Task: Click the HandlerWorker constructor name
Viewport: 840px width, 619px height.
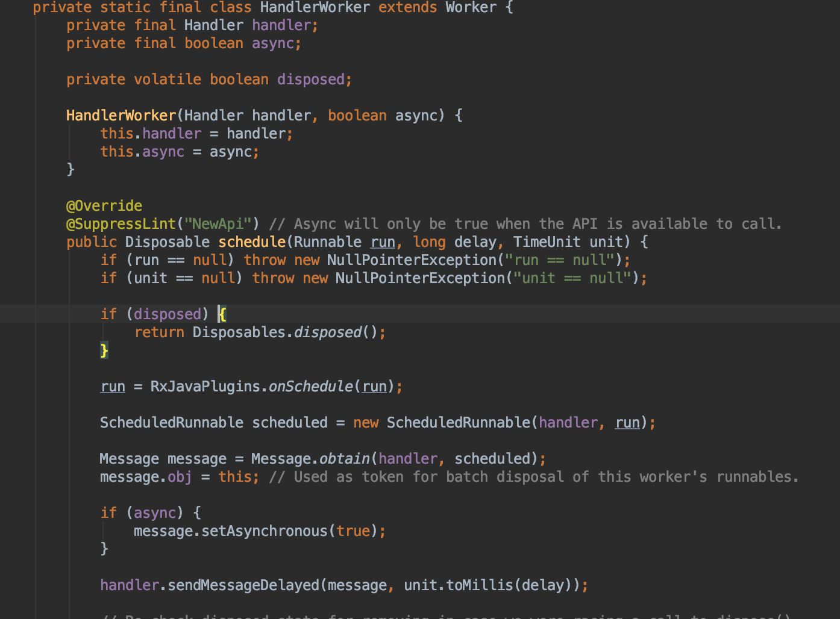Action: coord(121,116)
